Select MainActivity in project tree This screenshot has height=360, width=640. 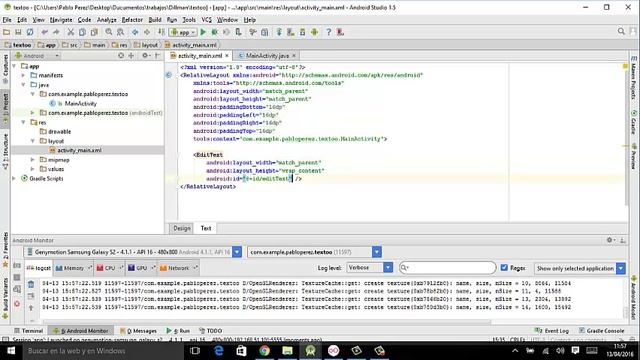(80, 103)
